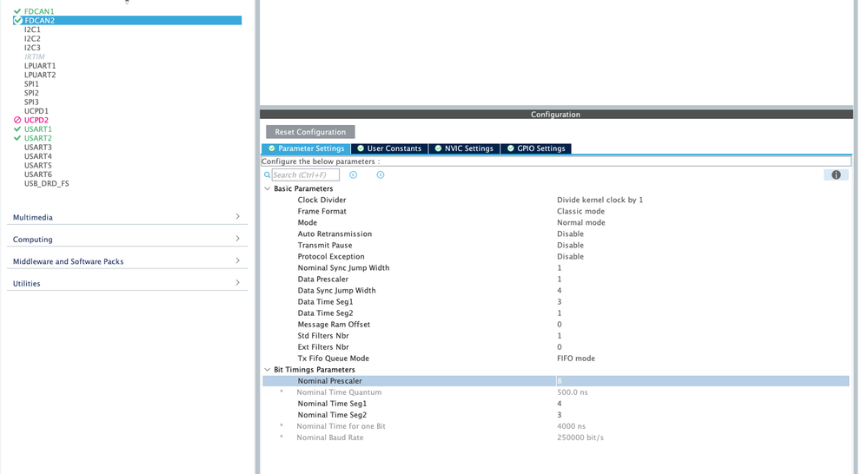This screenshot has width=868, height=474.
Task: Open the NVIC Settings tab
Action: point(464,148)
